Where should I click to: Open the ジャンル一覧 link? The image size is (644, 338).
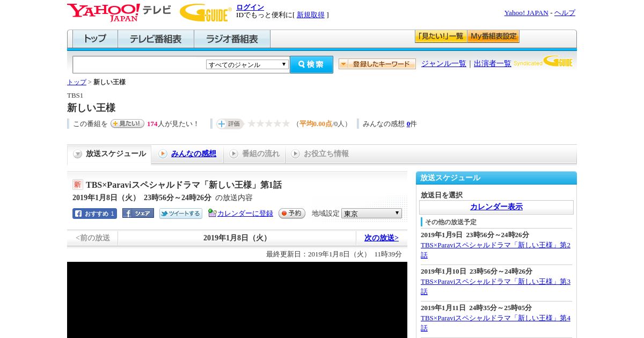click(443, 63)
